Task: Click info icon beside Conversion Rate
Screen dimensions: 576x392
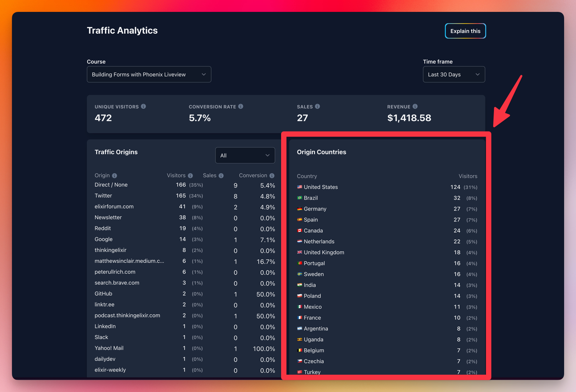Action: click(x=241, y=107)
